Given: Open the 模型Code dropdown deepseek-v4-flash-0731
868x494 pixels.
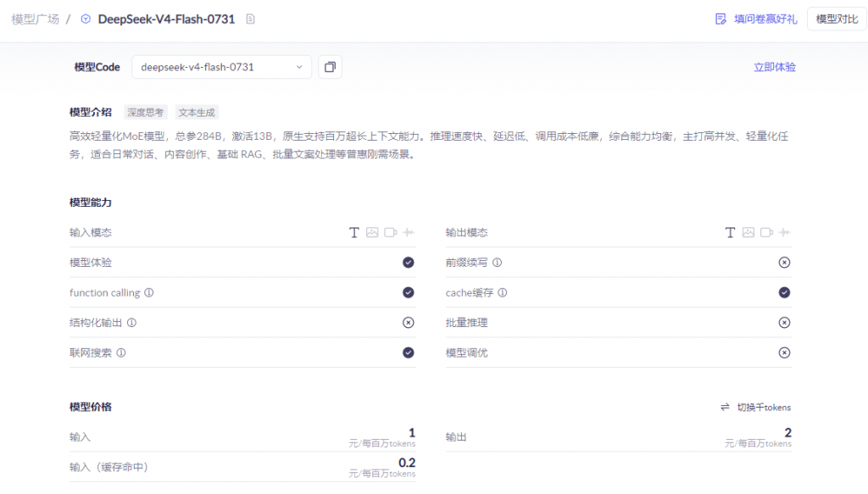Looking at the screenshot, I should 221,67.
